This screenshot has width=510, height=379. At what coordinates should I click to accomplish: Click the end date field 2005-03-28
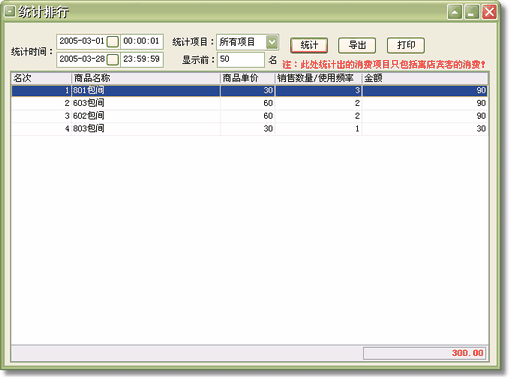(x=82, y=59)
